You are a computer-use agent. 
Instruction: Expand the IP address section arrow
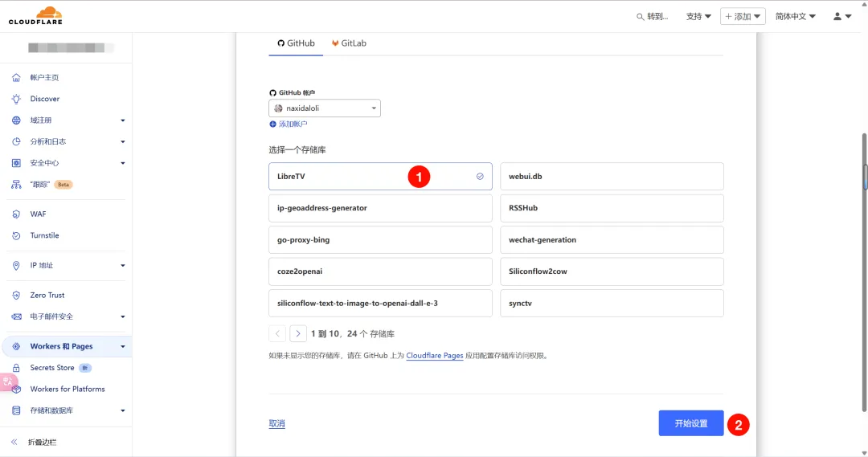(x=123, y=266)
